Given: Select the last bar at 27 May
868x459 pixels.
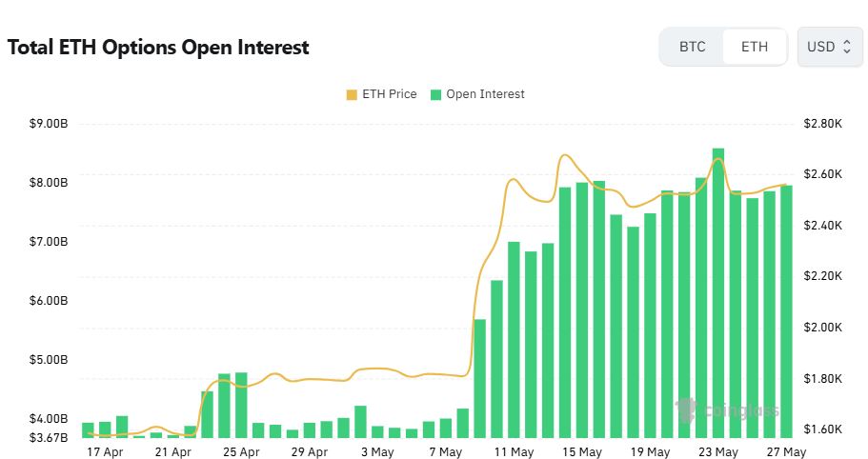Looking at the screenshot, I should [786, 311].
